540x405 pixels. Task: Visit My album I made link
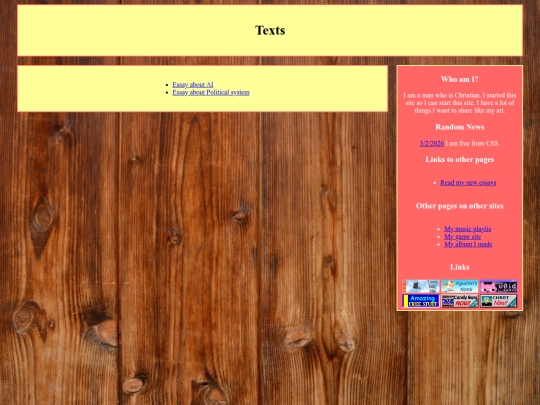click(x=468, y=244)
